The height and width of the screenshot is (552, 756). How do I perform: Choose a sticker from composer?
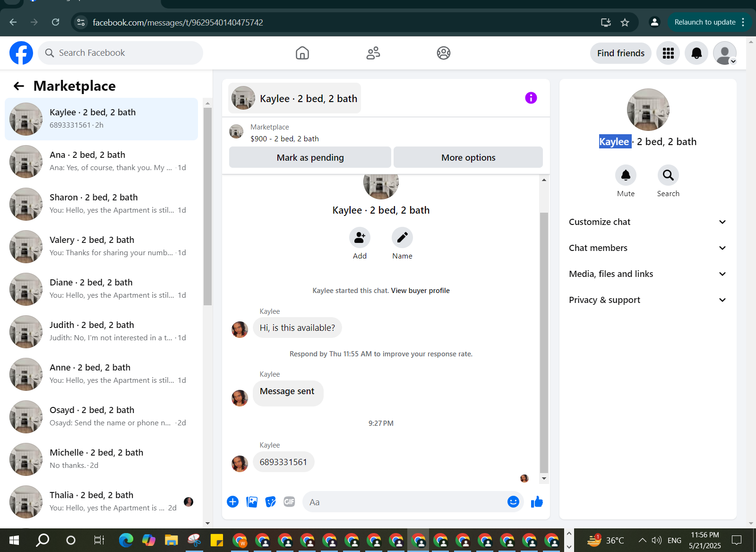pos(271,502)
